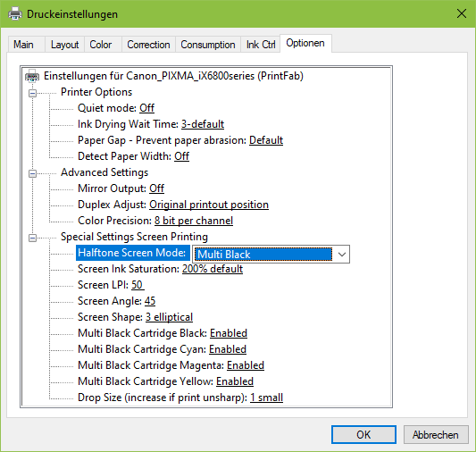476x452 pixels.
Task: Change Mirror Output Off value
Action: tap(156, 188)
